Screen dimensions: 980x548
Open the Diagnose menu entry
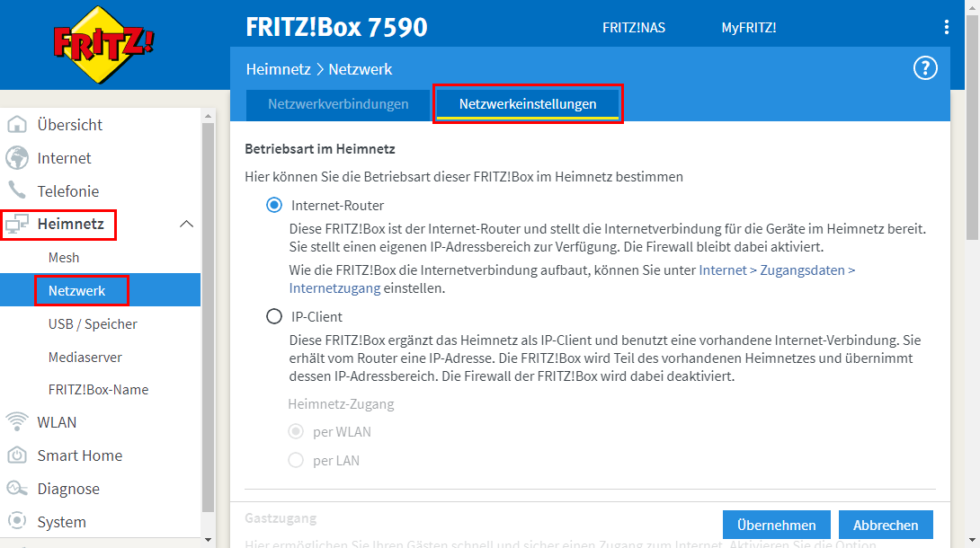(x=68, y=489)
